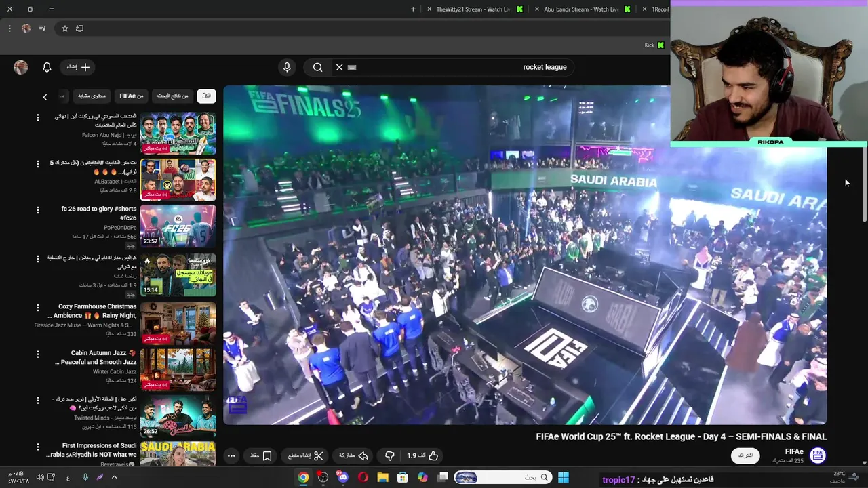Bookmark this page with the star icon
The image size is (868, 488).
[x=65, y=28]
